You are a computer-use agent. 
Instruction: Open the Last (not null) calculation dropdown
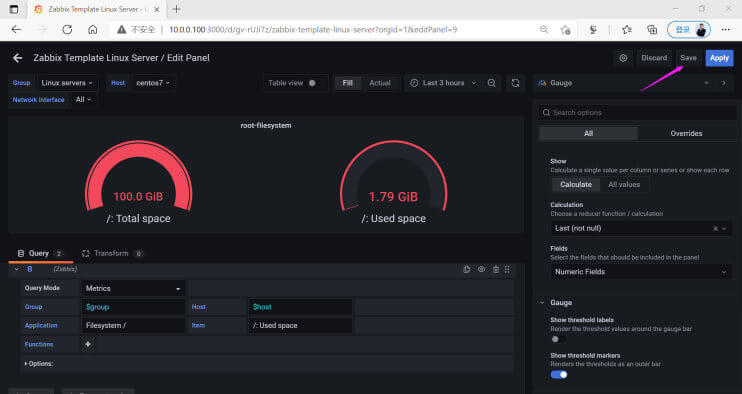click(641, 228)
